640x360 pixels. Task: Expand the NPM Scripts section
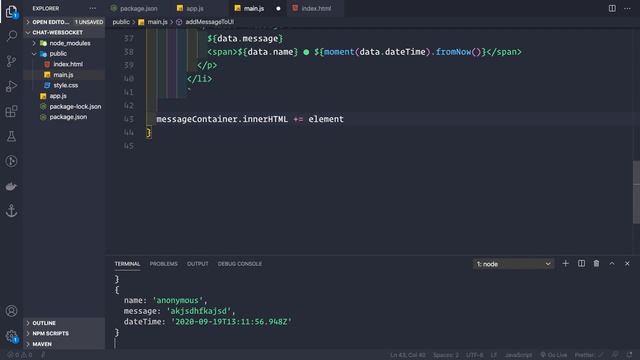tap(64, 333)
